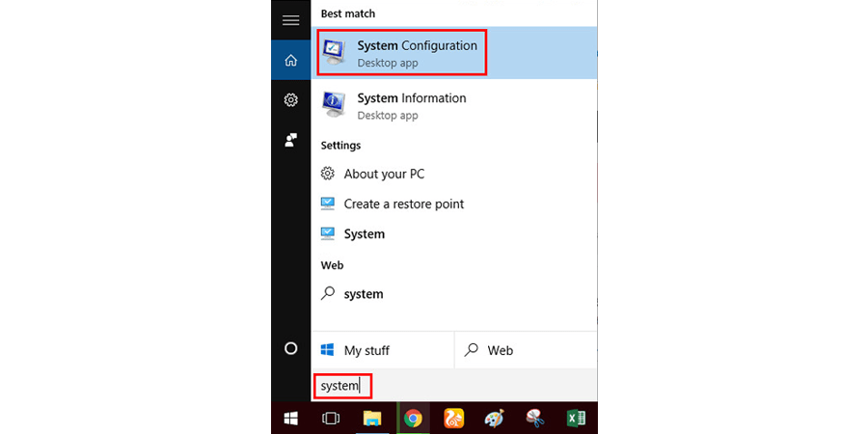Screen dimensions: 868x434
Task: Open the Windows Start button
Action: pos(291,418)
